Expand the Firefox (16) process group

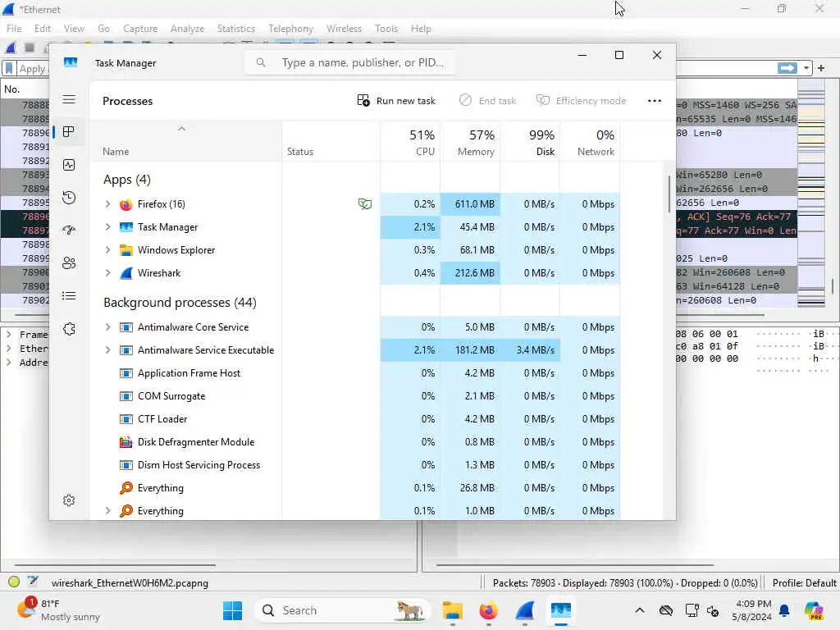click(107, 204)
